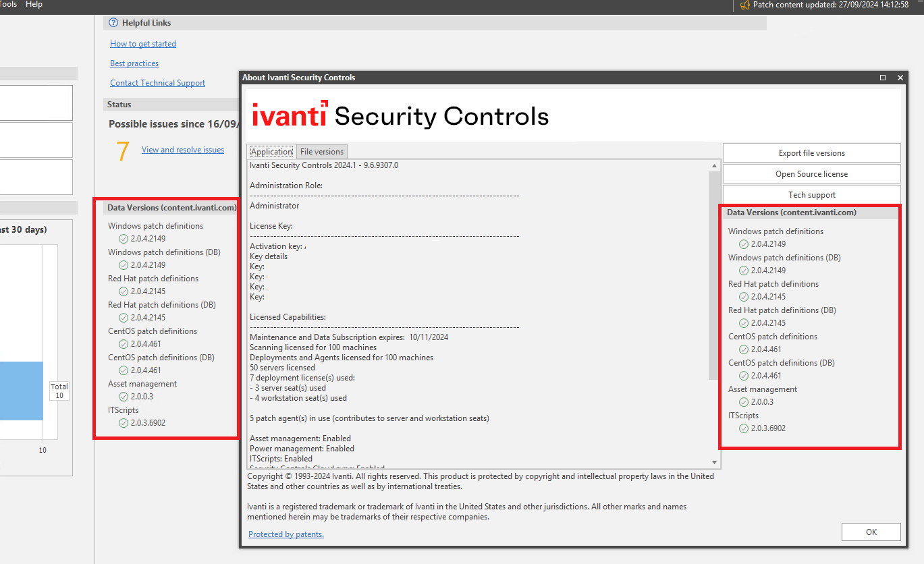Click the patch content updated megaphone icon
Screen dimensions: 924x564
pos(744,5)
